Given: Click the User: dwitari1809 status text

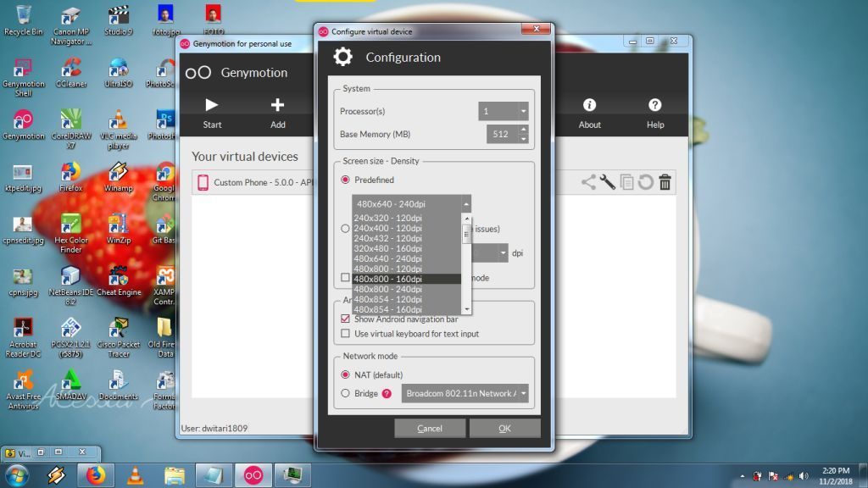Looking at the screenshot, I should tap(214, 428).
